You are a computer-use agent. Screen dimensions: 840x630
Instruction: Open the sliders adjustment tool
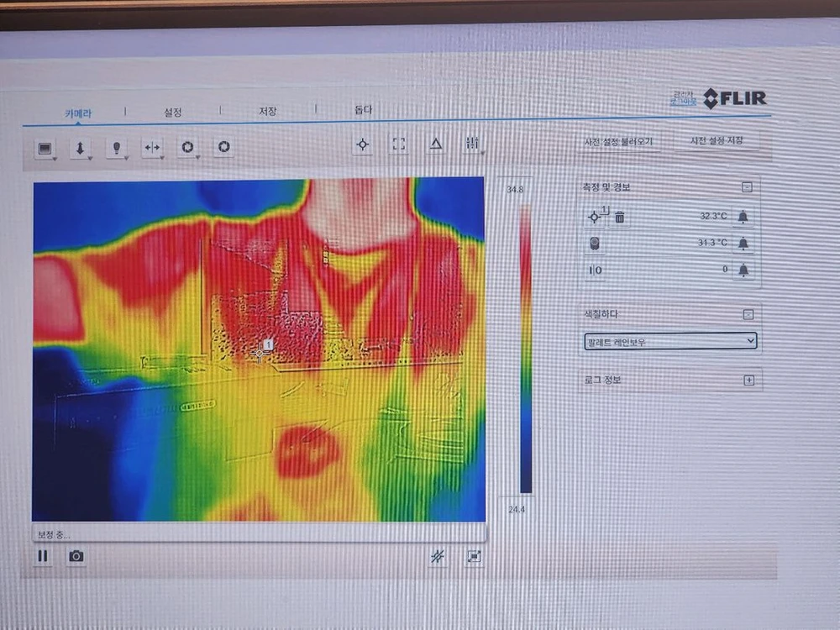click(x=472, y=143)
